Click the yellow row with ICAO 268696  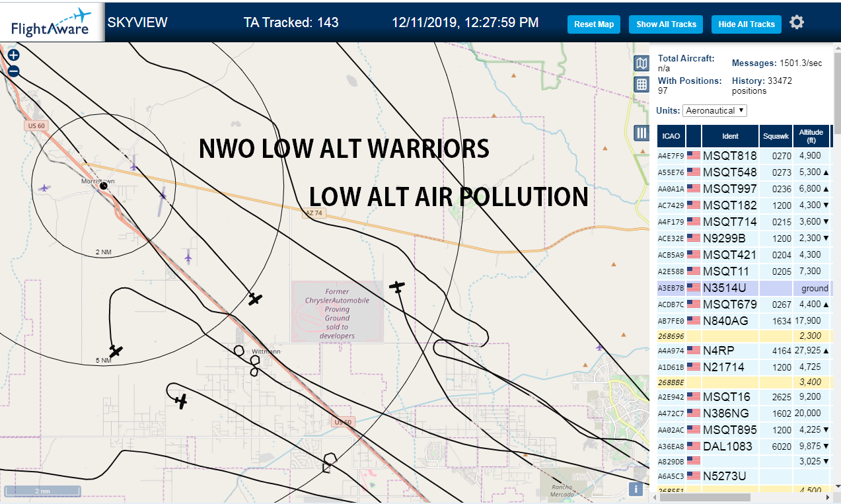(x=744, y=336)
